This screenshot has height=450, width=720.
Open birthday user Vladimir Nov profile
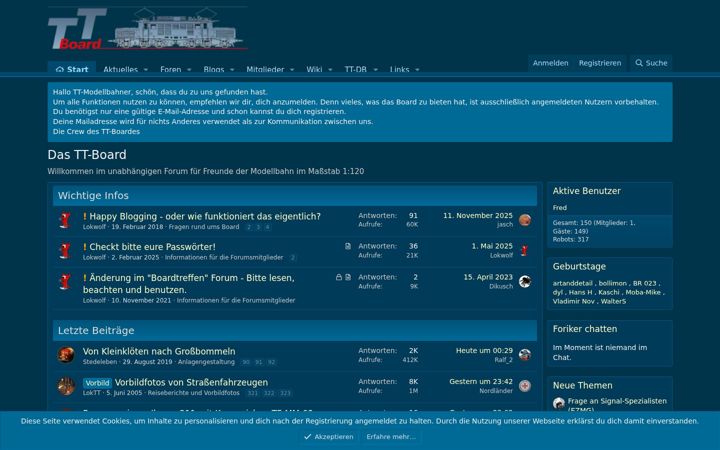573,301
